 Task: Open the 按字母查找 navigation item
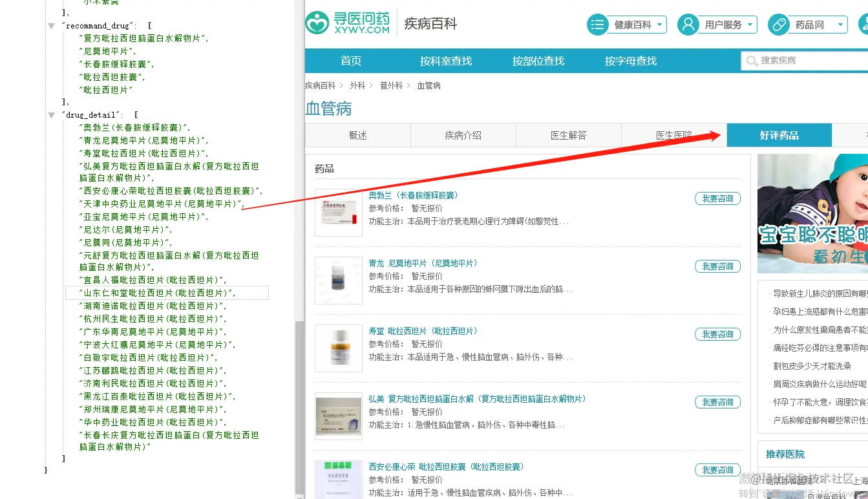631,61
